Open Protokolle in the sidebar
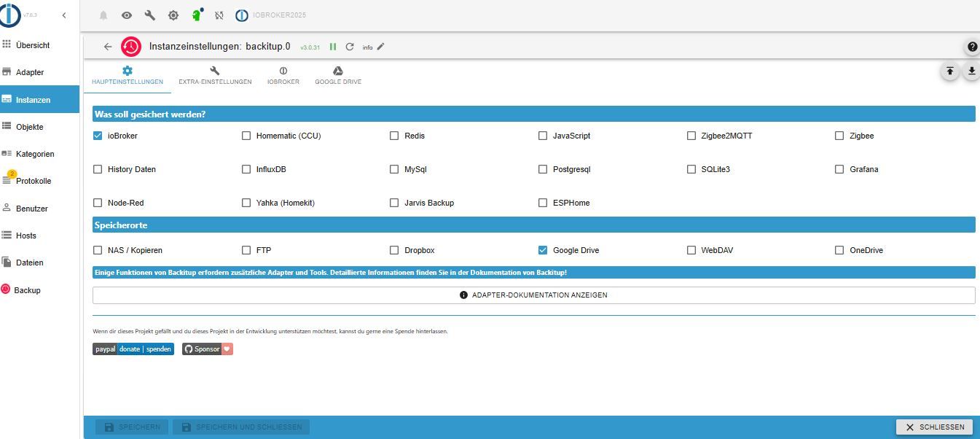 40,181
